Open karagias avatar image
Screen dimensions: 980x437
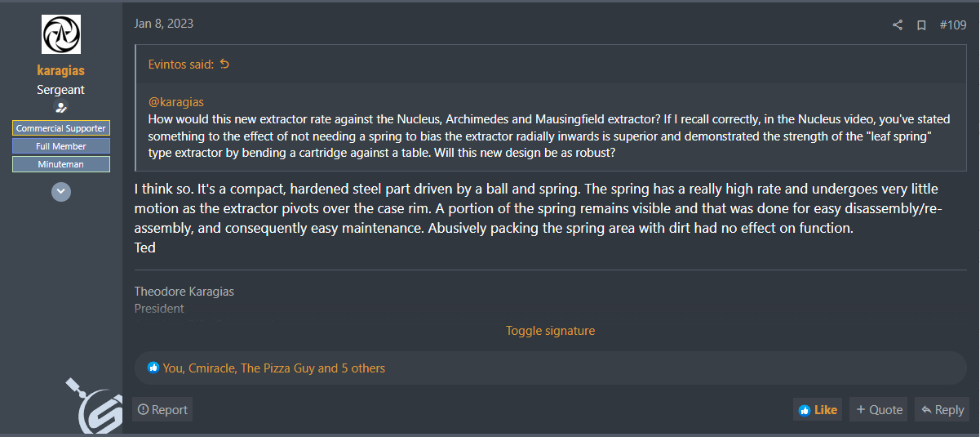click(x=61, y=34)
